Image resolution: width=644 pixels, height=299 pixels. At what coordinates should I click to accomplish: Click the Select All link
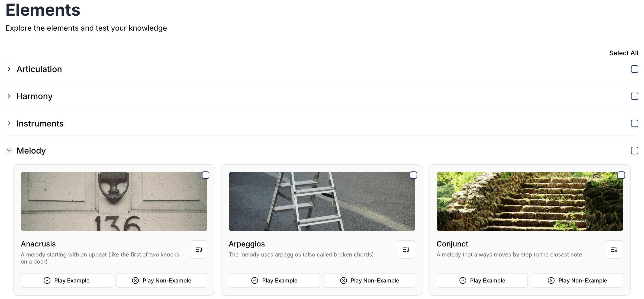tap(624, 53)
